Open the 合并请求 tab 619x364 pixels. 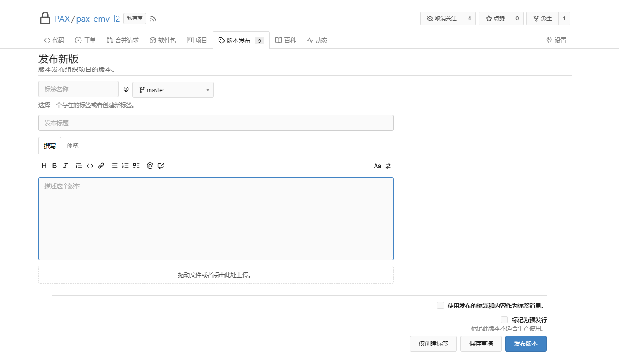click(123, 40)
